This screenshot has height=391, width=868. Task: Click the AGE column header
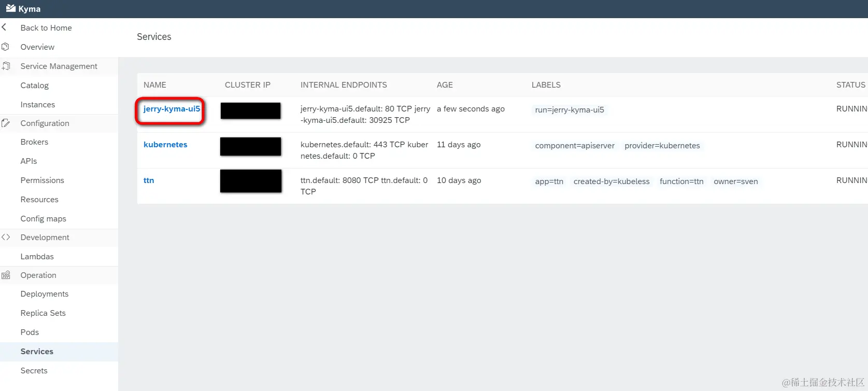coord(445,85)
